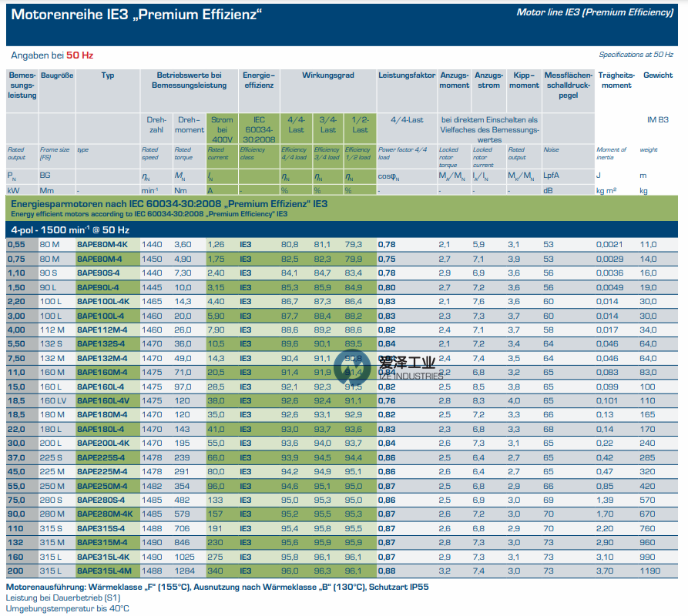Click the Specifications at 50 Hz link
The image size is (688, 616).
[635, 55]
